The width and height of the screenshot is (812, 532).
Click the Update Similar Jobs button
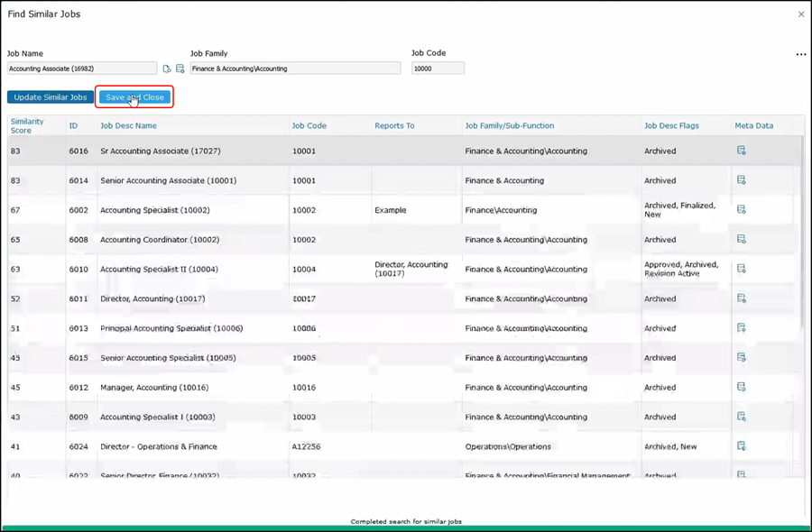point(51,97)
